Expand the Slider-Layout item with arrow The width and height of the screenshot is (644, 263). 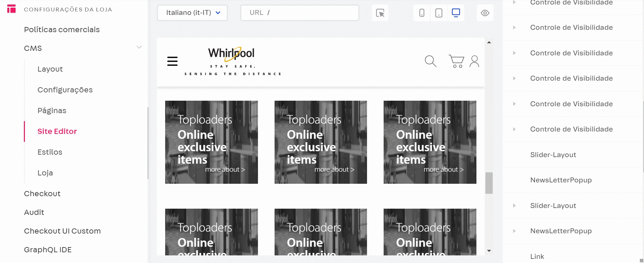tap(514, 206)
